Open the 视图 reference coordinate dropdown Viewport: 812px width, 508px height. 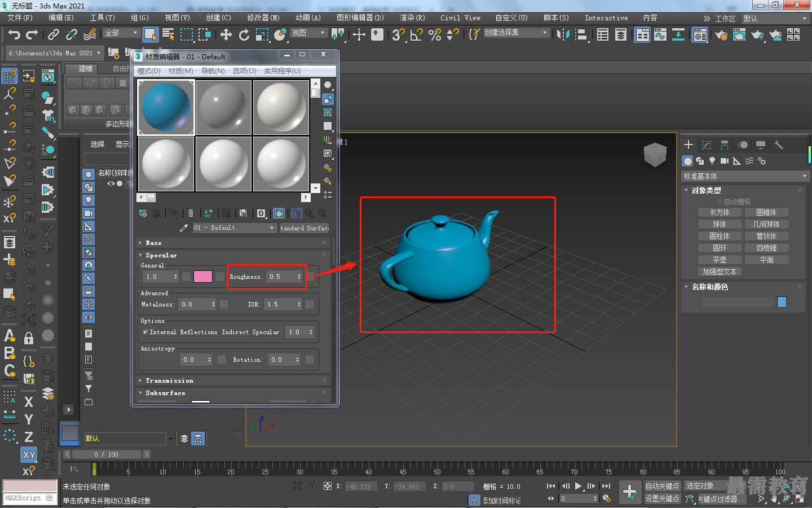point(308,33)
